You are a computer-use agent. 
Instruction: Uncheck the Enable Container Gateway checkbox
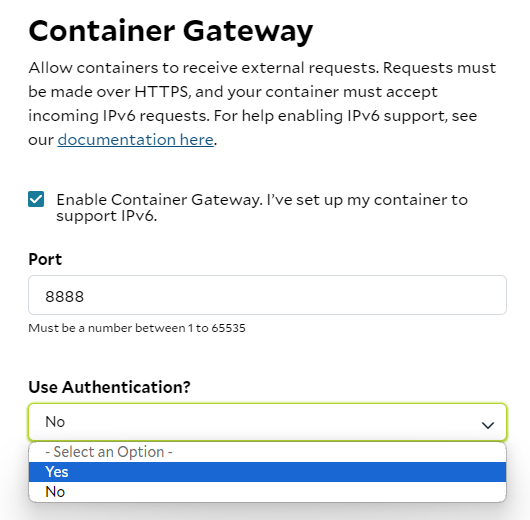pyautogui.click(x=36, y=199)
